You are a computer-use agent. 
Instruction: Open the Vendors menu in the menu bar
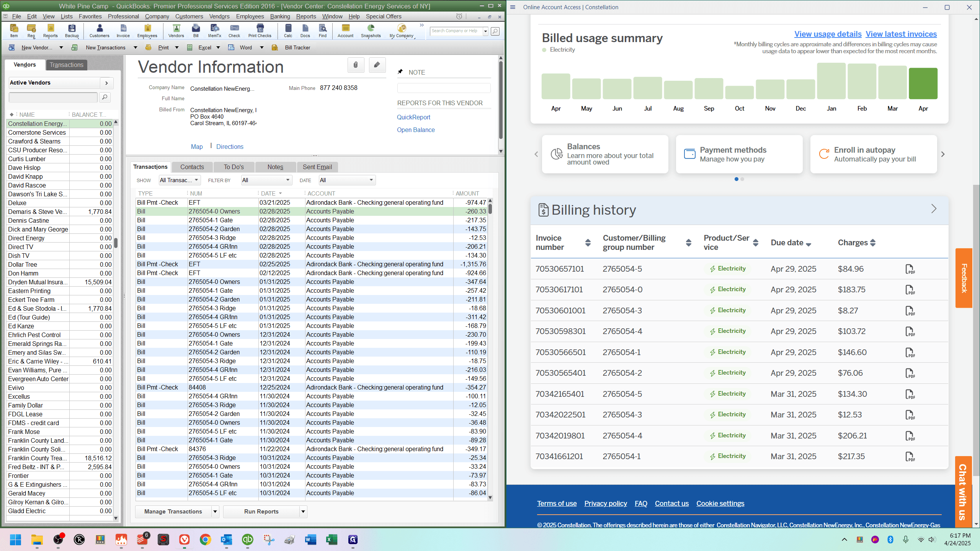click(219, 16)
